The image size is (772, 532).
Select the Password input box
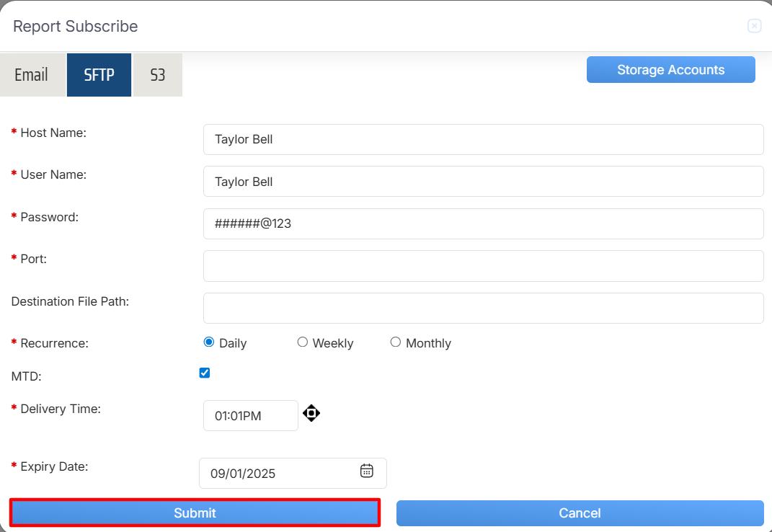(483, 223)
